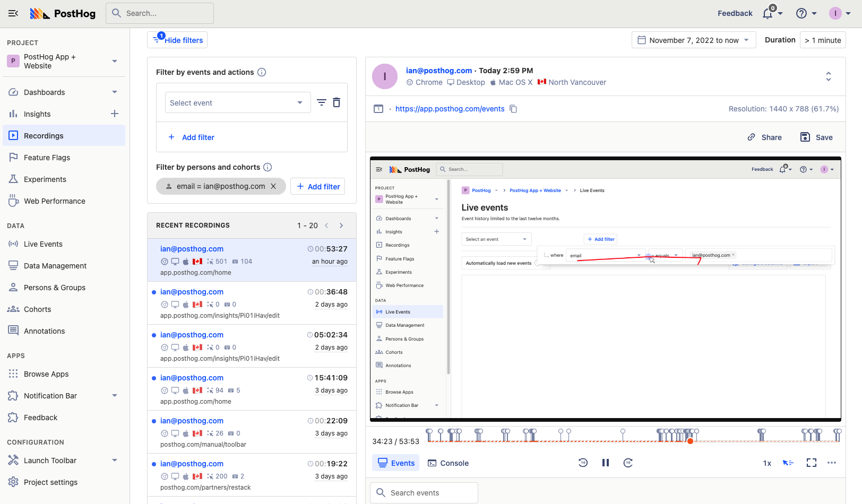Click the red playhead on timeline
Viewport: 862px width, 504px height.
[690, 441]
